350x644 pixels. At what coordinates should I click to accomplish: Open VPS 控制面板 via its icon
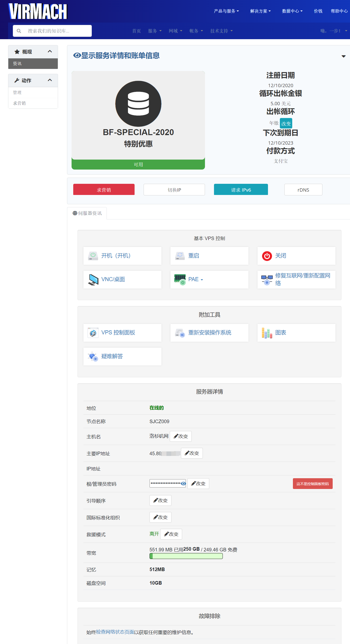click(x=93, y=333)
